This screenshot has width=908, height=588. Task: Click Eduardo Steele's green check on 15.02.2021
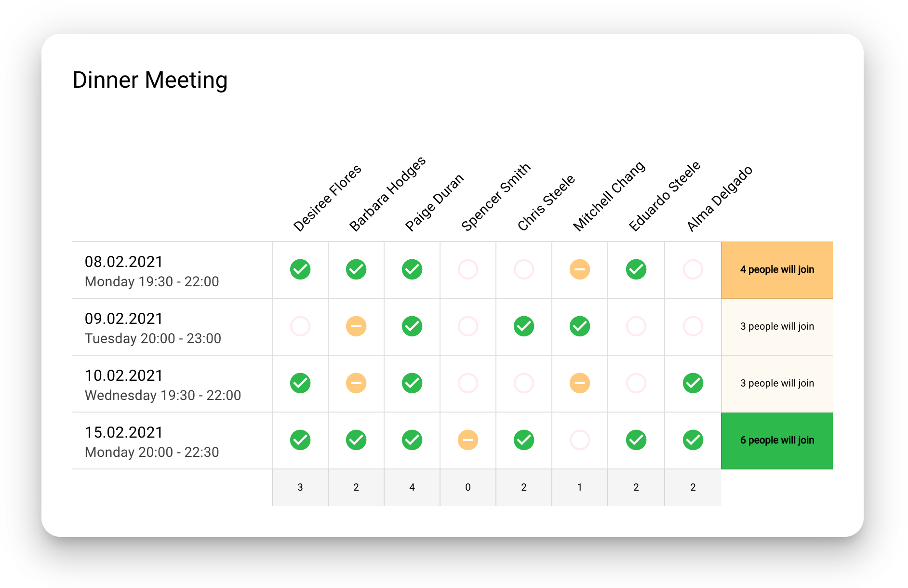tap(636, 440)
